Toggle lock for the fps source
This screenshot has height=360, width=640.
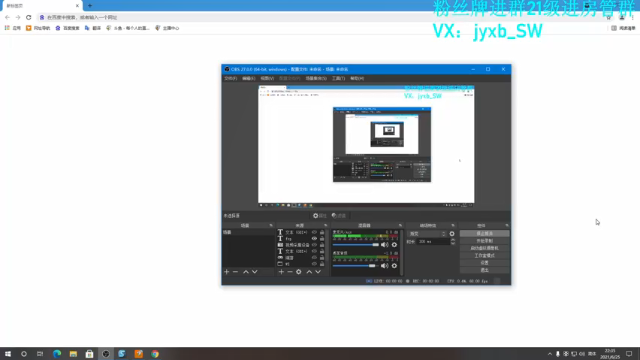322,239
